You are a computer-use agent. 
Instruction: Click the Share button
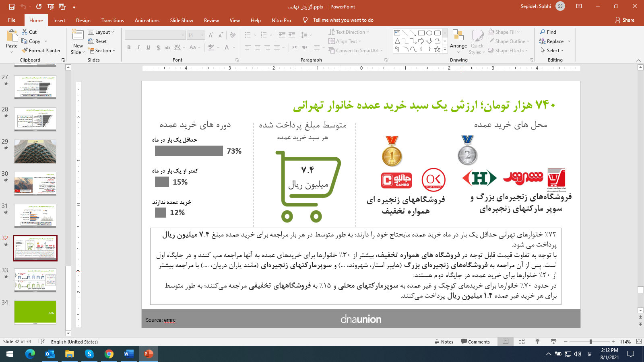(625, 20)
